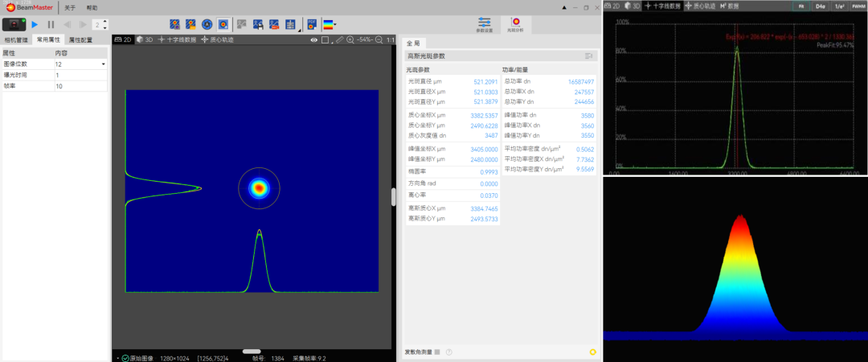
Task: Open the 关于 menu
Action: click(x=70, y=8)
